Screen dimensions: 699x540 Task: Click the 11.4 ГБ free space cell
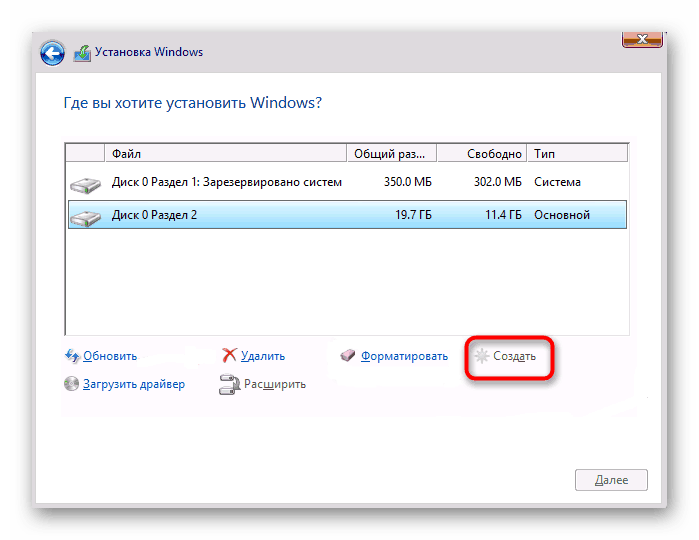[503, 215]
